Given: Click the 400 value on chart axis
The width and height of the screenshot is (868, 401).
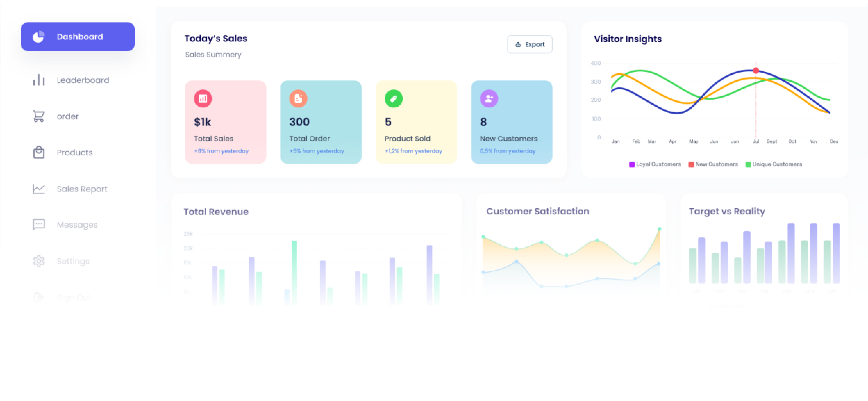Looking at the screenshot, I should pyautogui.click(x=595, y=63).
